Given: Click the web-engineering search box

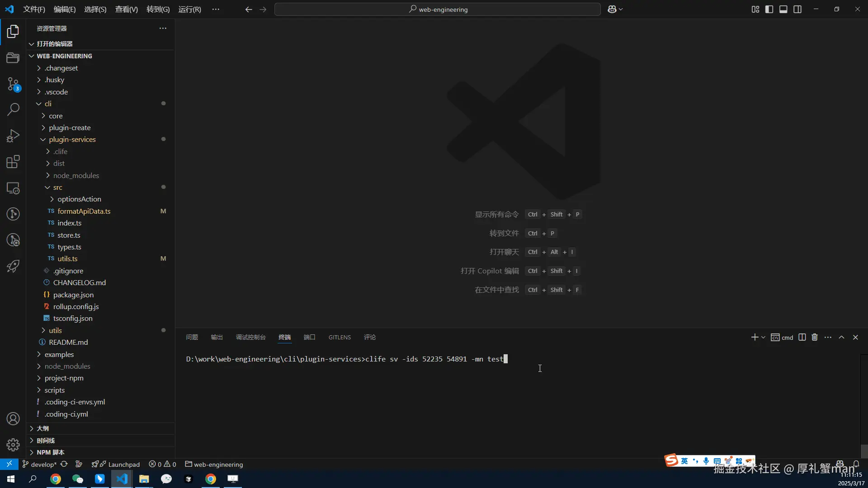Looking at the screenshot, I should 437,9.
